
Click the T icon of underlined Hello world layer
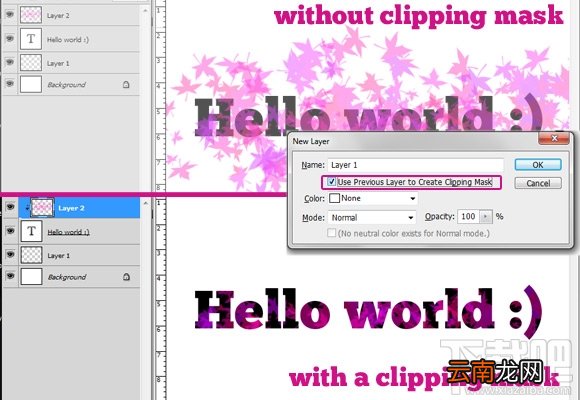point(31,231)
